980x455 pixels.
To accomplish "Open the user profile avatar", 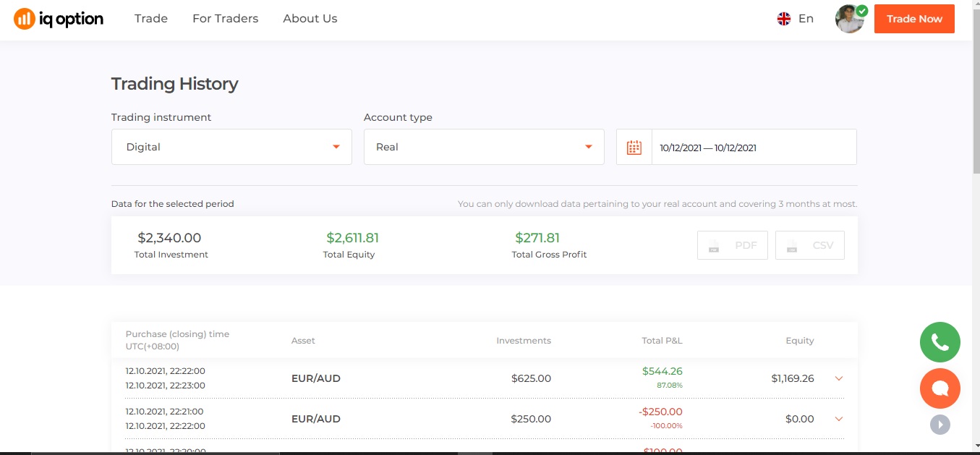I will [x=850, y=20].
